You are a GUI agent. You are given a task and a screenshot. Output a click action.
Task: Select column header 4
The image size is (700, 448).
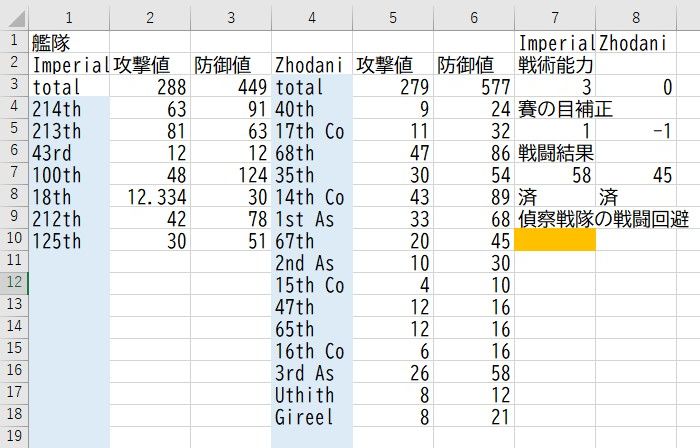point(312,18)
